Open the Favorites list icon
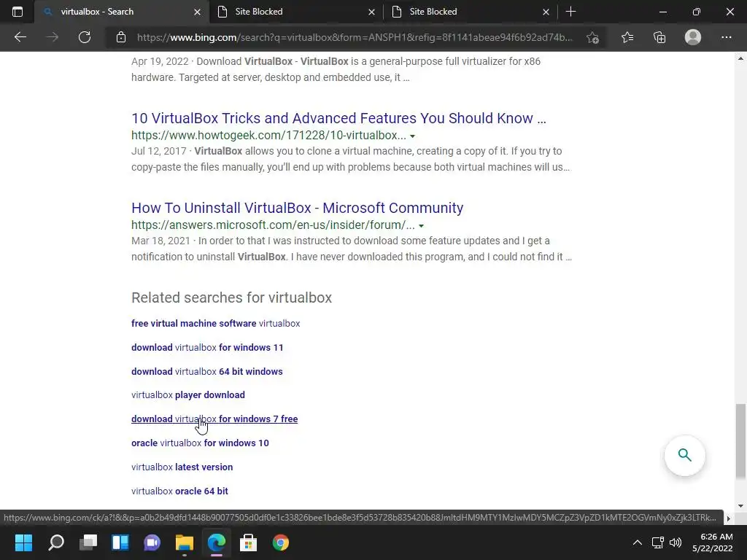Screen dimensions: 747x560 tap(627, 37)
